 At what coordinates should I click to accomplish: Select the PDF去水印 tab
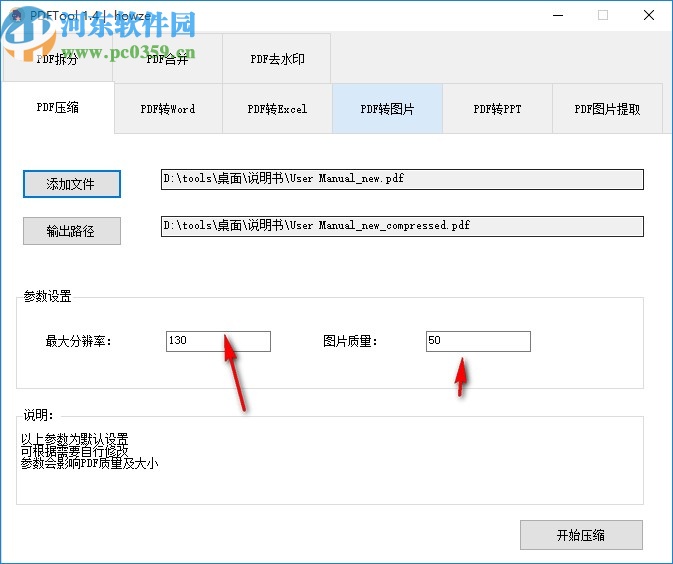277,58
